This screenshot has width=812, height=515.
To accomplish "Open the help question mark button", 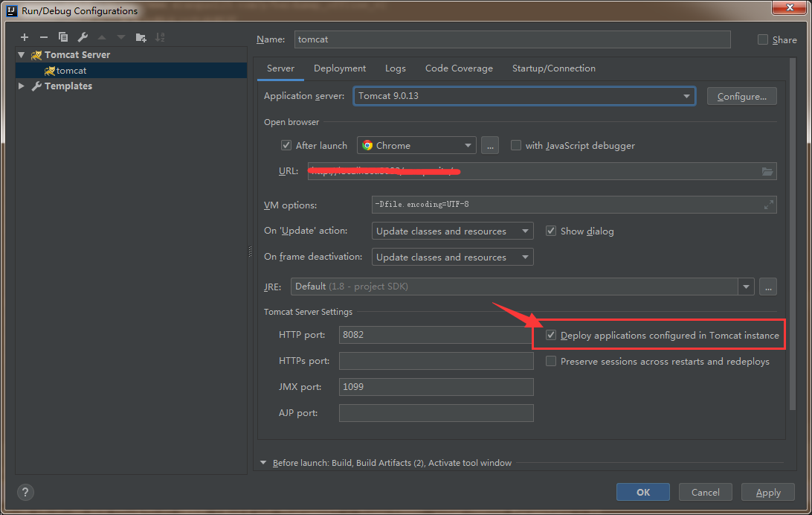I will click(x=25, y=492).
